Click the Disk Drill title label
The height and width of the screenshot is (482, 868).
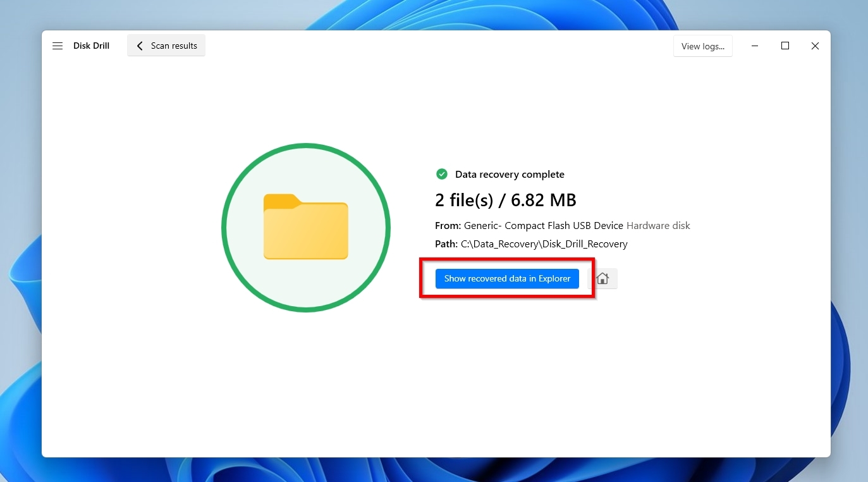click(x=92, y=45)
